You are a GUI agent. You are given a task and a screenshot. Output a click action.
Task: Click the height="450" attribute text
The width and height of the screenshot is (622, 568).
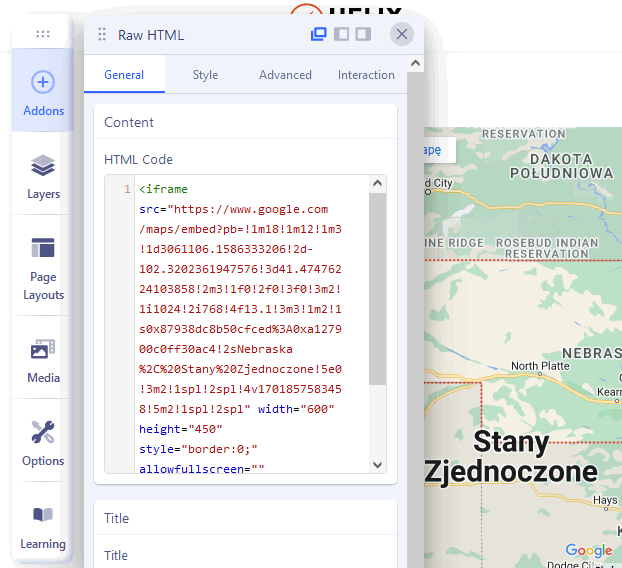click(x=180, y=429)
